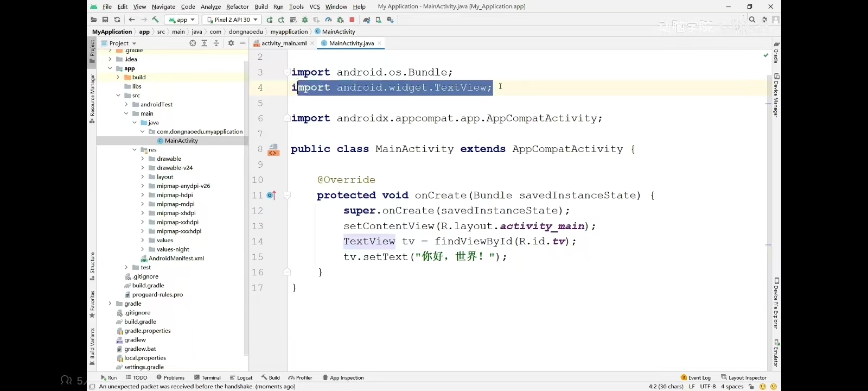Click the Back navigation arrow
The width and height of the screenshot is (868, 391).
pyautogui.click(x=132, y=20)
